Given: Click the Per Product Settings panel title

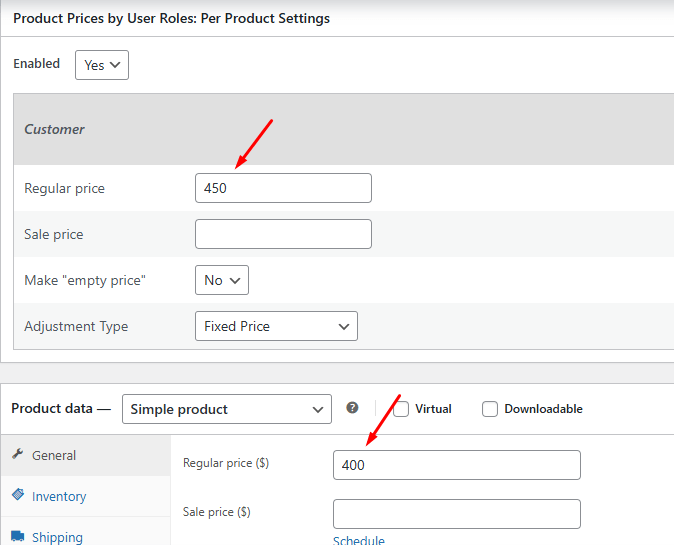Looking at the screenshot, I should 171,18.
